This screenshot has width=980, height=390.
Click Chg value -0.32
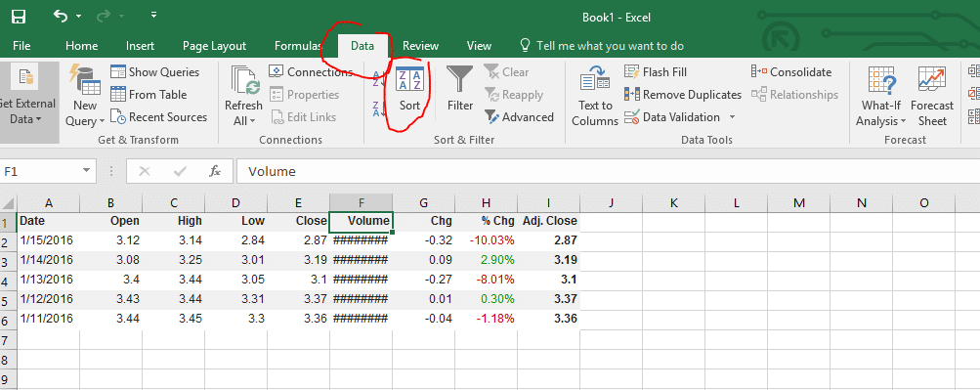424,240
